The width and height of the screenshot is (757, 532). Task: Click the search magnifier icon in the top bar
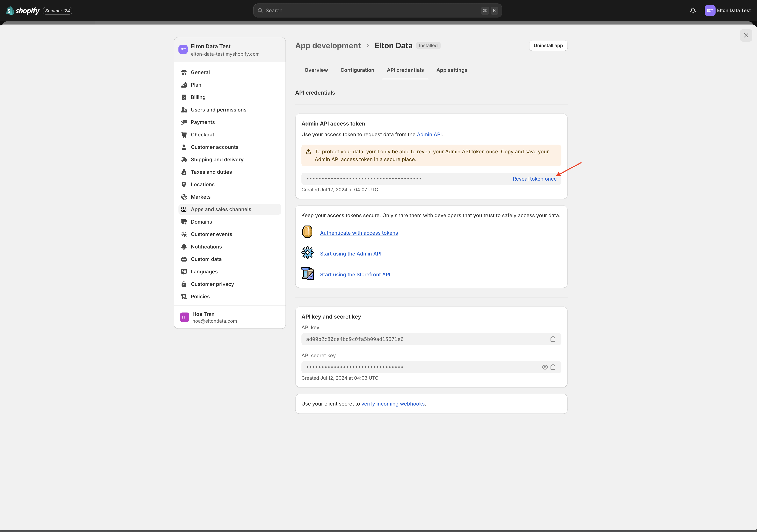tap(260, 10)
